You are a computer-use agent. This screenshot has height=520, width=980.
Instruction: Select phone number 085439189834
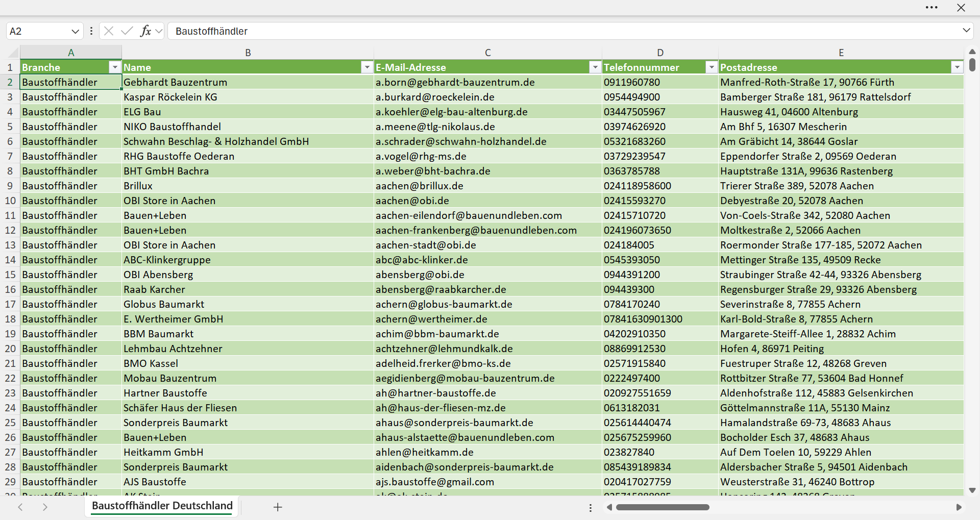click(660, 467)
